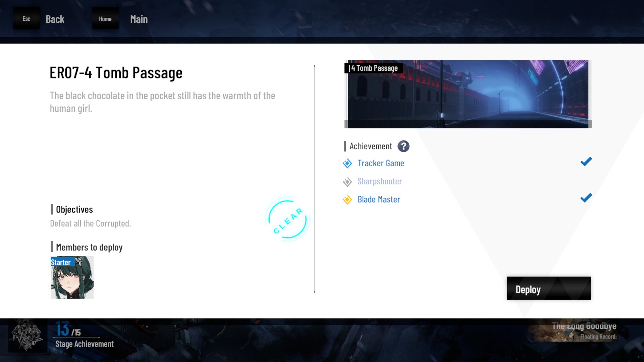Click the Members to deploy heading
The width and height of the screenshot is (644, 362).
89,247
